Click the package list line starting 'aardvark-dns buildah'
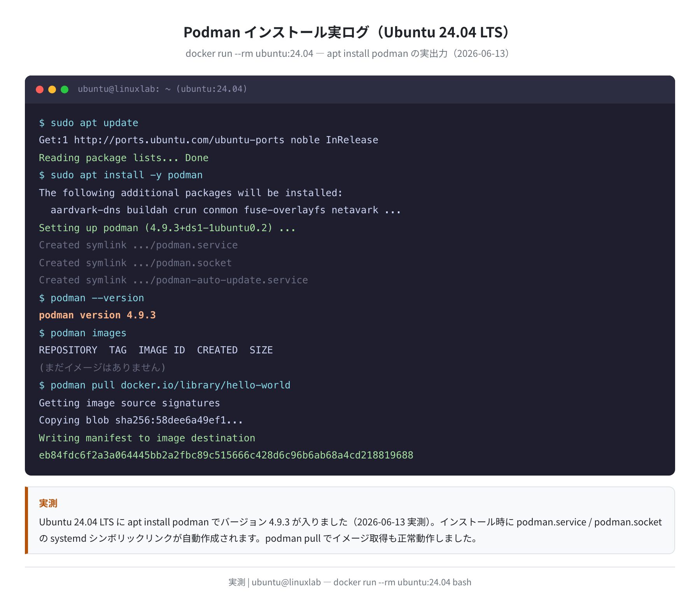This screenshot has width=700, height=604. [226, 210]
